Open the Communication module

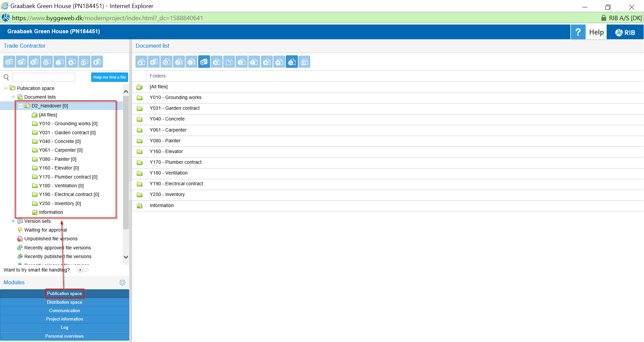click(64, 310)
